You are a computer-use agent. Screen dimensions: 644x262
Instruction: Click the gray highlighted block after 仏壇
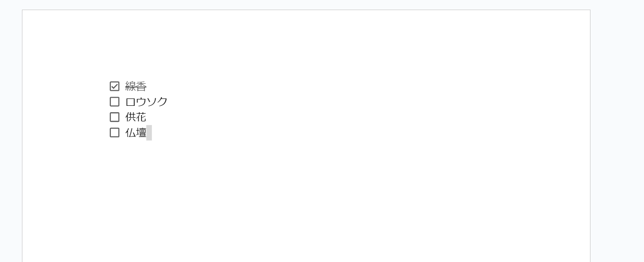click(149, 133)
